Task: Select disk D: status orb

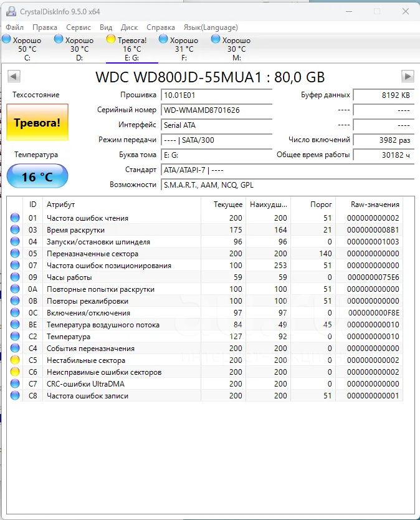Action: pos(59,39)
